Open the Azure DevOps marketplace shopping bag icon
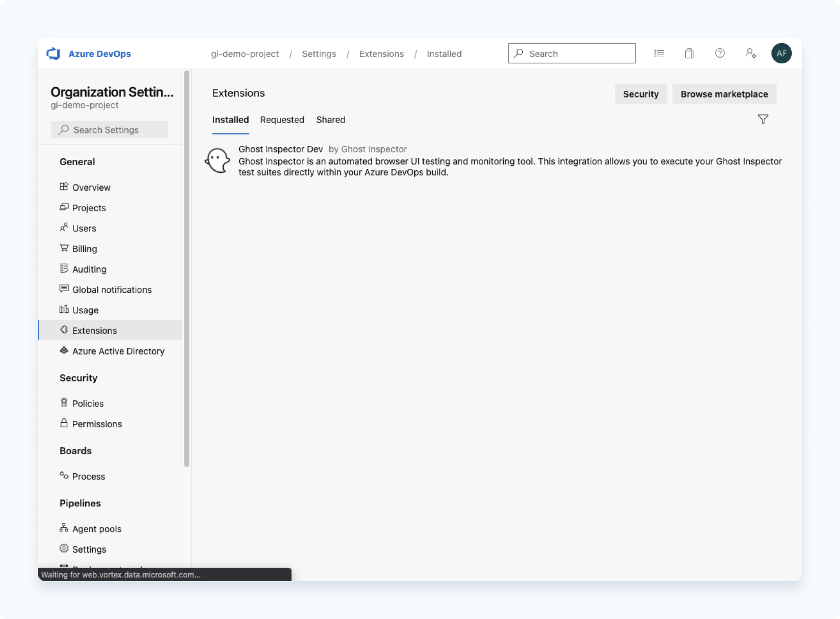 [x=689, y=53]
